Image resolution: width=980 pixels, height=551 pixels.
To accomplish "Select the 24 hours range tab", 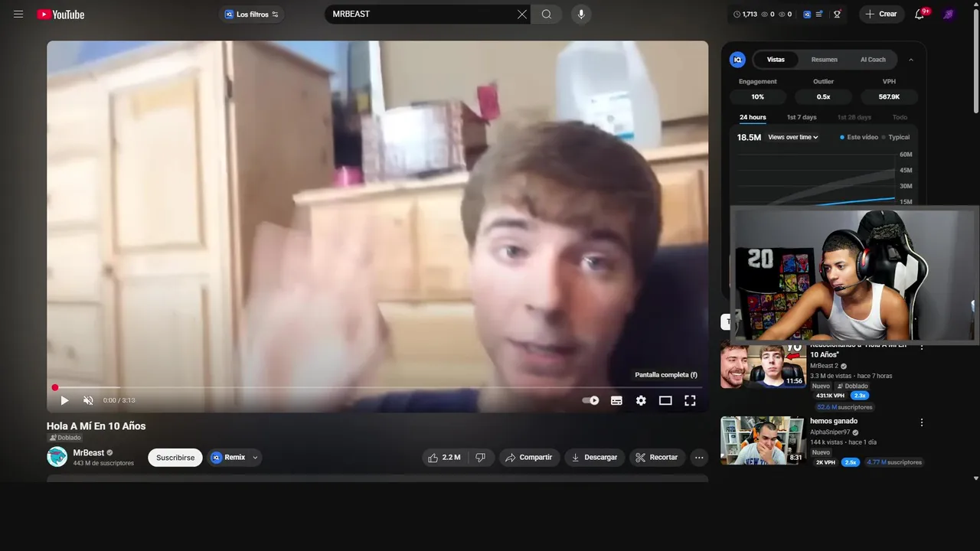I will pyautogui.click(x=753, y=118).
